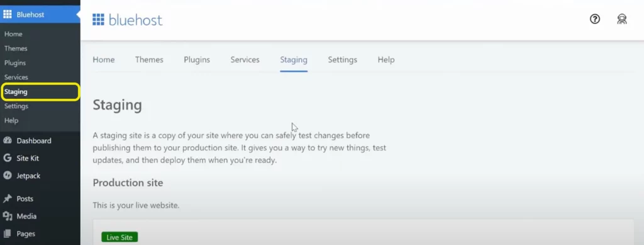Image resolution: width=644 pixels, height=245 pixels.
Task: Open Settings in the sidebar submenu
Action: coord(16,106)
